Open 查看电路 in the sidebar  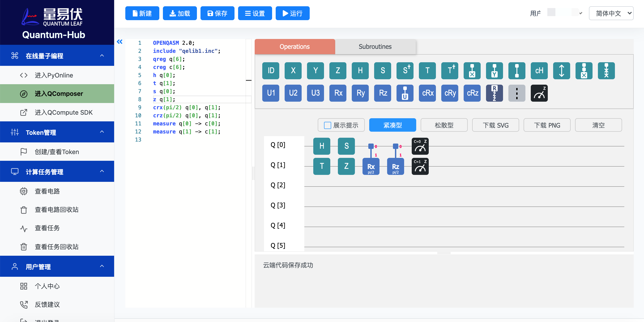57,191
